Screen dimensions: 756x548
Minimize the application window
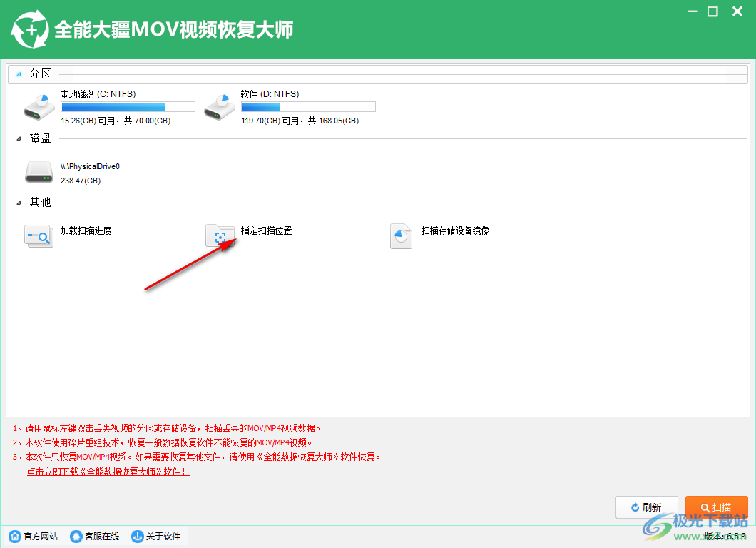tap(693, 11)
